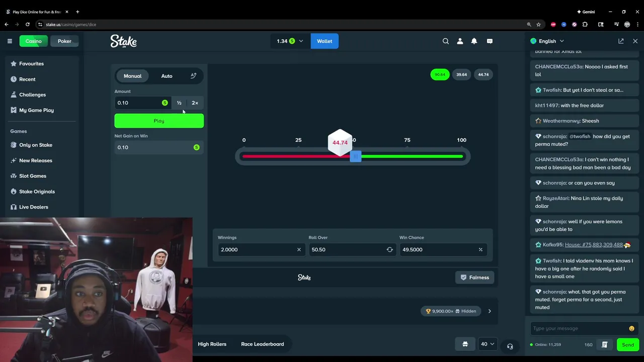
Task: Double the bet with 2× button
Action: 195,103
